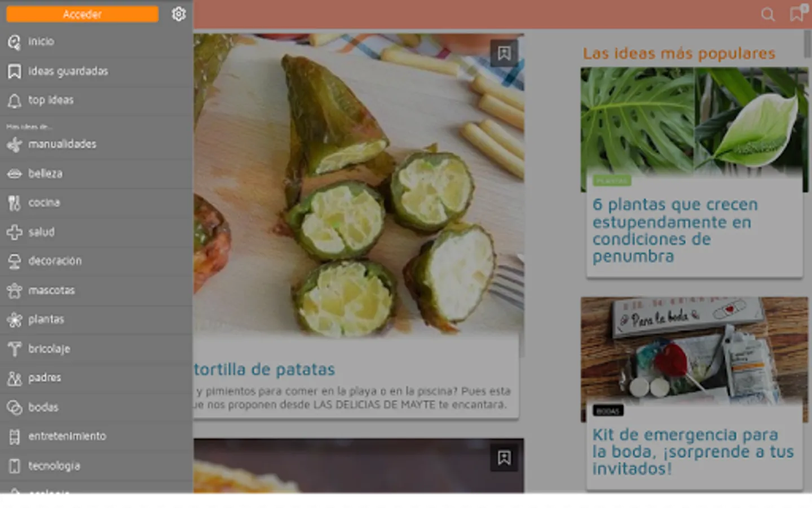
Task: Open the tecnología category label
Action: point(54,466)
